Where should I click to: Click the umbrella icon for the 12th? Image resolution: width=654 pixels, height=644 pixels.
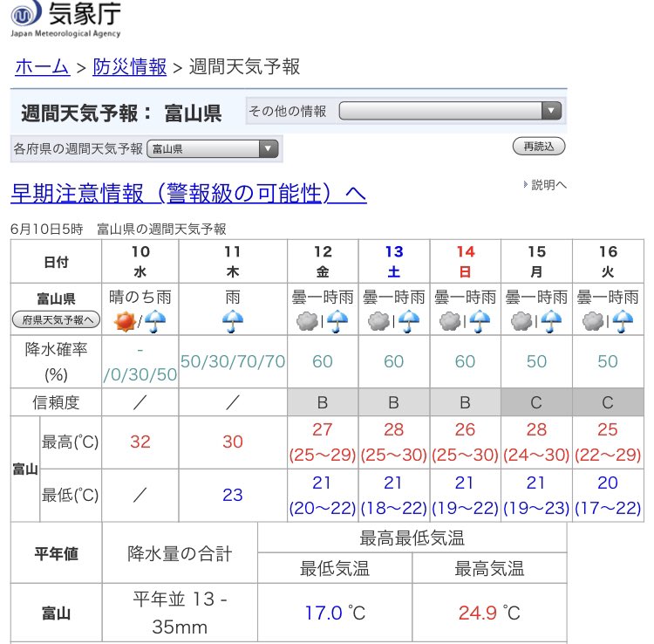(x=337, y=321)
